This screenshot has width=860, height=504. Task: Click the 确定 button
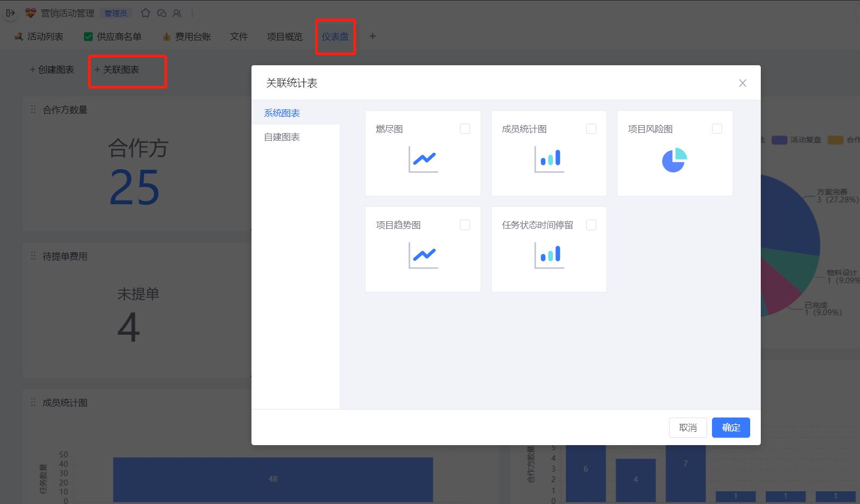pos(731,428)
